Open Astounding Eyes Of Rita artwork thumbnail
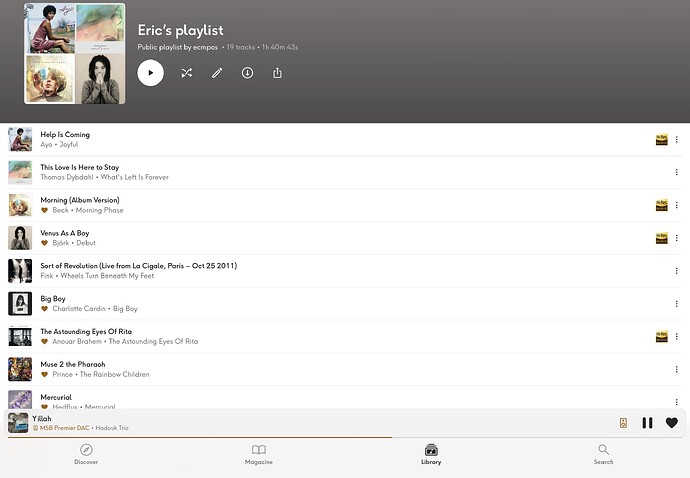Viewport: 690px width, 478px height. pos(20,337)
